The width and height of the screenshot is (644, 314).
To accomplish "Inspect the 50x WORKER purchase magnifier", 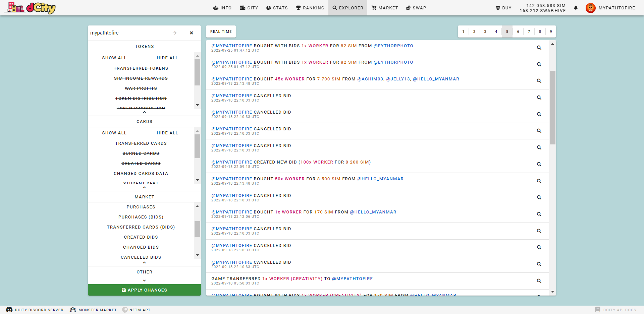I will (x=539, y=181).
